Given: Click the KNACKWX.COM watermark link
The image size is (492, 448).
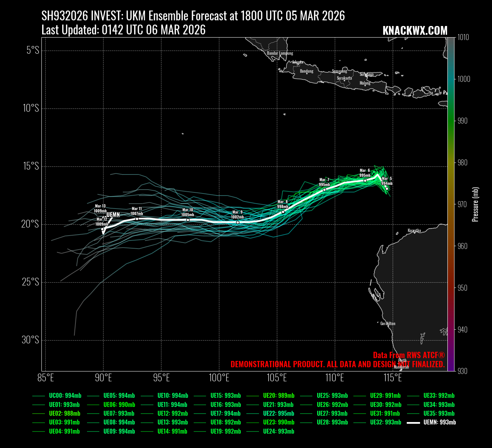Looking at the screenshot, I should tap(415, 31).
